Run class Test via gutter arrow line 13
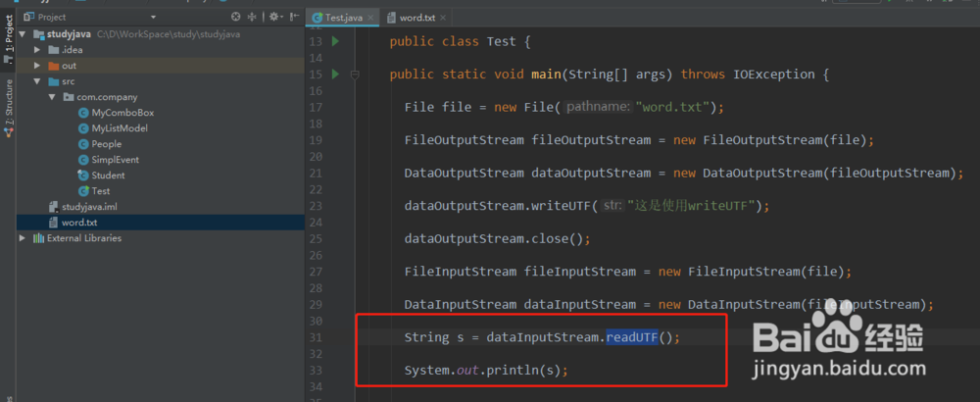Image resolution: width=980 pixels, height=402 pixels. [335, 42]
